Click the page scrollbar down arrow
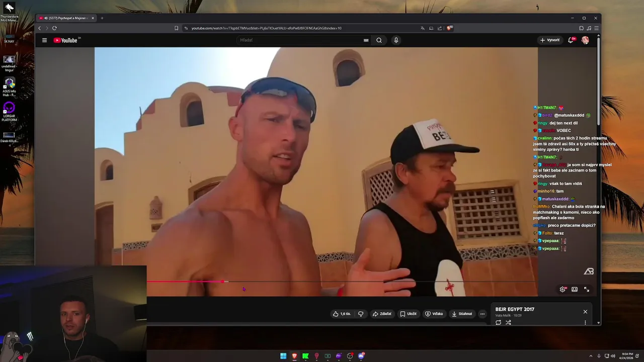The image size is (644, 362). [598, 323]
